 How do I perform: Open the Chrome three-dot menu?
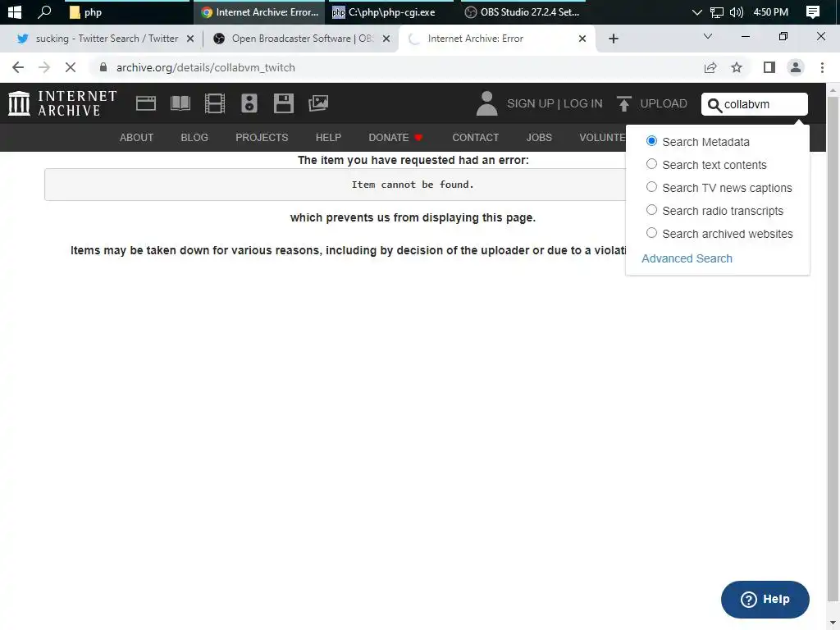click(822, 67)
